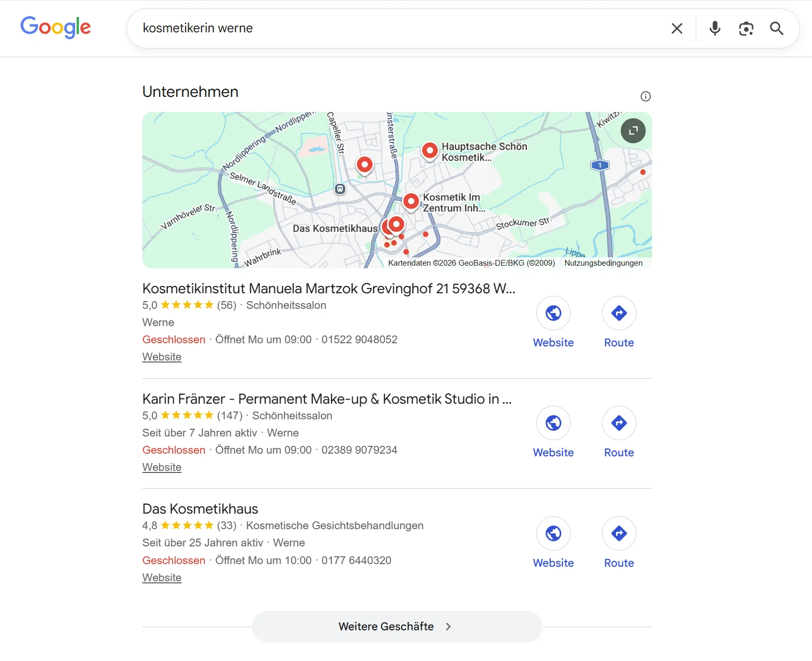
Task: Click the highway 1 shield on map
Action: 600,165
